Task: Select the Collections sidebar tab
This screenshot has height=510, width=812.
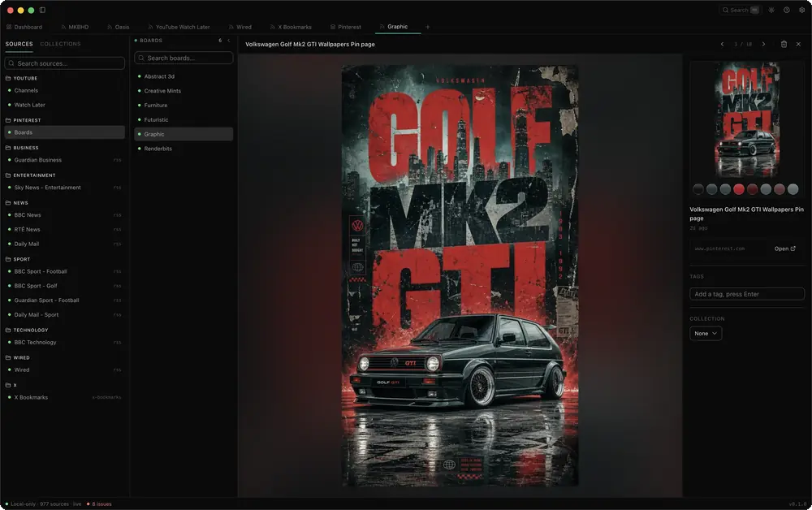Action: click(61, 44)
